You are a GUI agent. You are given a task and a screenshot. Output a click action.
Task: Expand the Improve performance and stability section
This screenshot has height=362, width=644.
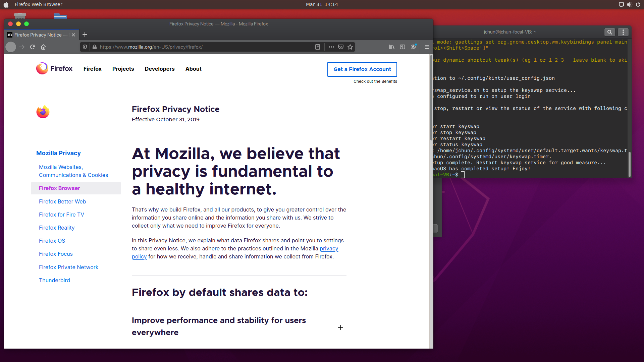click(x=340, y=327)
